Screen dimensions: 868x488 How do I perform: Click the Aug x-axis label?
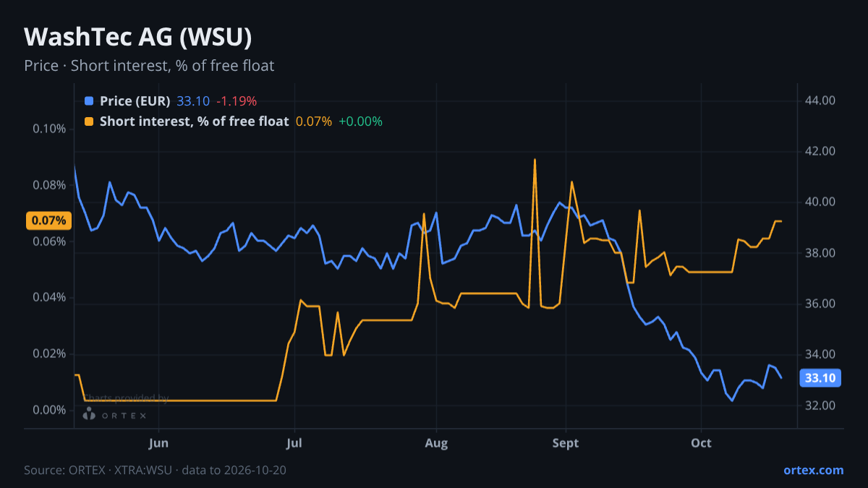pyautogui.click(x=436, y=443)
